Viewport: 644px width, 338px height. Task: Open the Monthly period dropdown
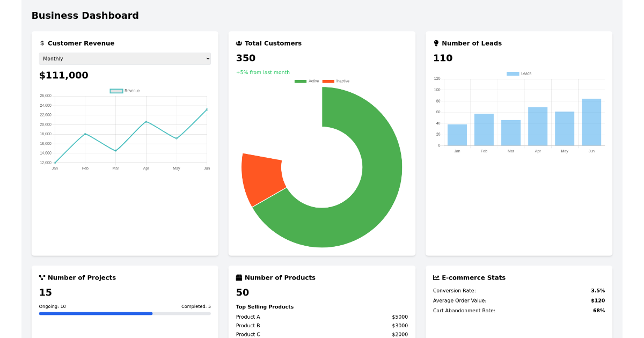coord(125,58)
